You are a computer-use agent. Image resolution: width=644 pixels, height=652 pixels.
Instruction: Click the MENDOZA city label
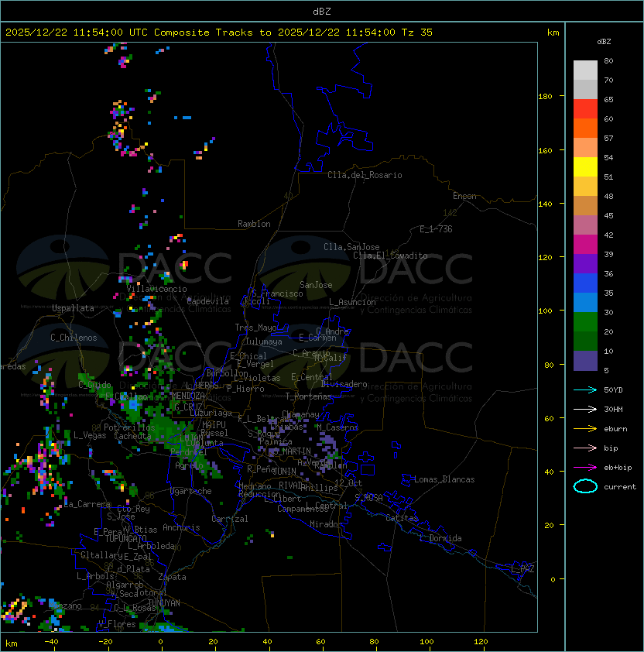pos(188,396)
